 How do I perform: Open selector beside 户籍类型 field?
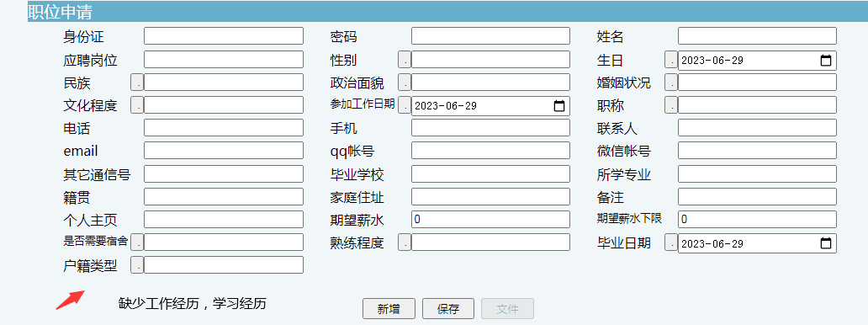coord(137,264)
